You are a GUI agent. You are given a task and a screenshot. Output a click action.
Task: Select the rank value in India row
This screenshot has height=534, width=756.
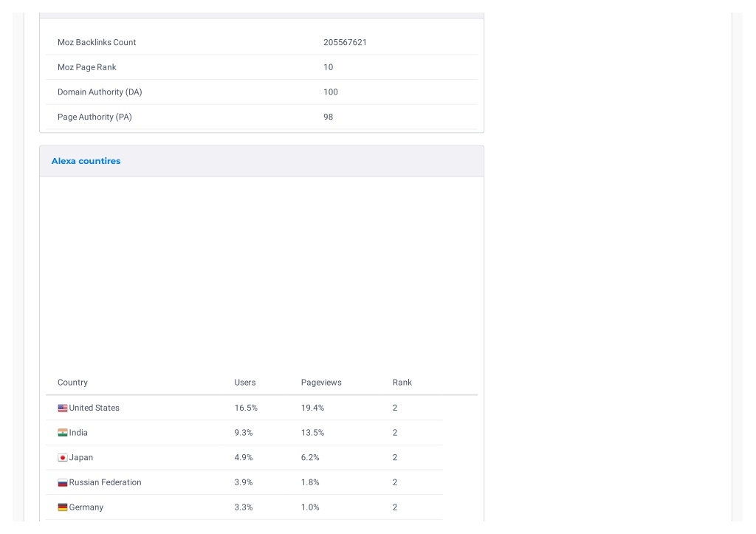click(395, 433)
